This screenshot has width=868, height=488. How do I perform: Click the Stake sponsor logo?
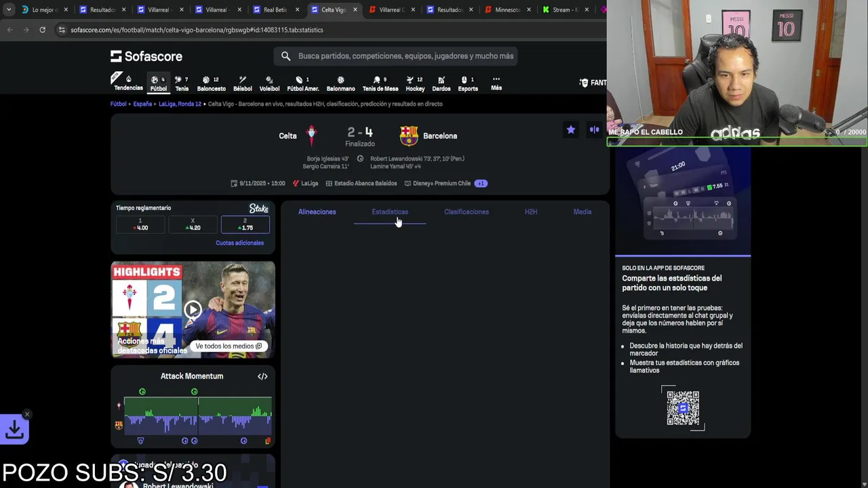pyautogui.click(x=258, y=208)
